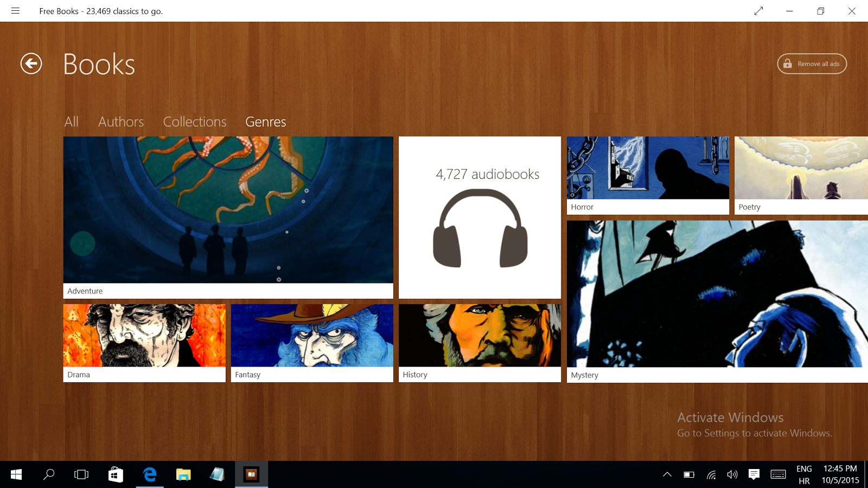Open the Mystery genre tile
The height and width of the screenshot is (488, 868).
pyautogui.click(x=716, y=301)
